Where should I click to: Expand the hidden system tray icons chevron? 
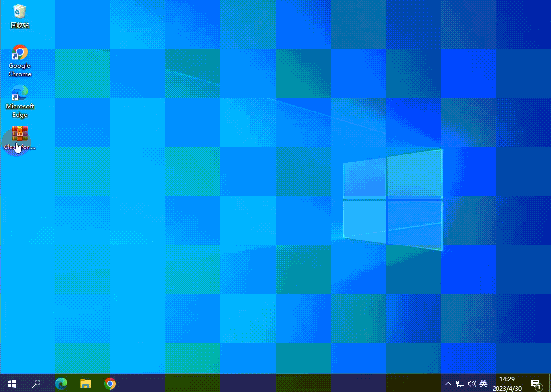point(448,384)
